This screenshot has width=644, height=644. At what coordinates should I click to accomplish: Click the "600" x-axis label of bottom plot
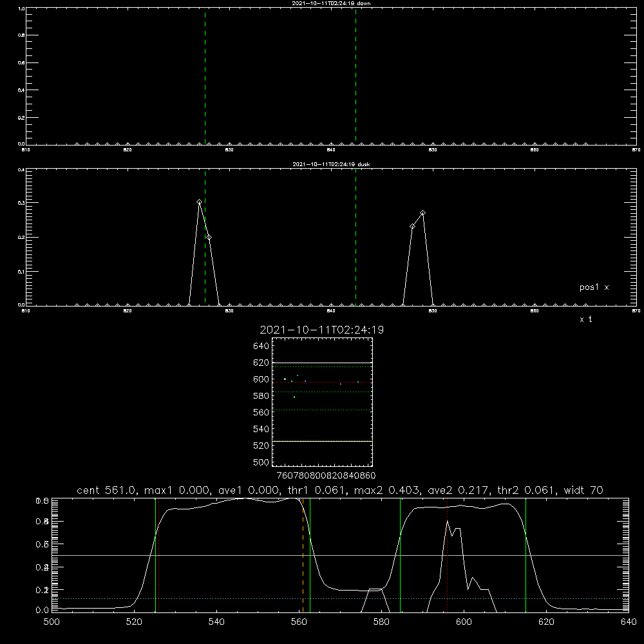tap(464, 622)
